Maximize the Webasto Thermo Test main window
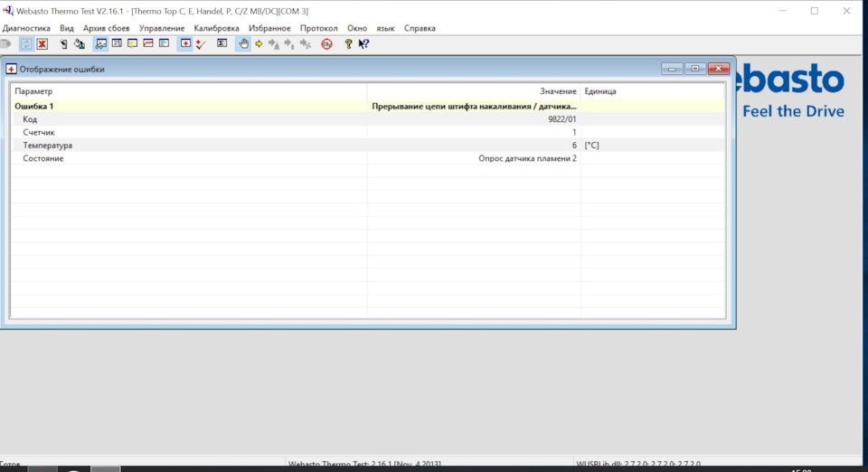868x472 pixels. tap(815, 11)
